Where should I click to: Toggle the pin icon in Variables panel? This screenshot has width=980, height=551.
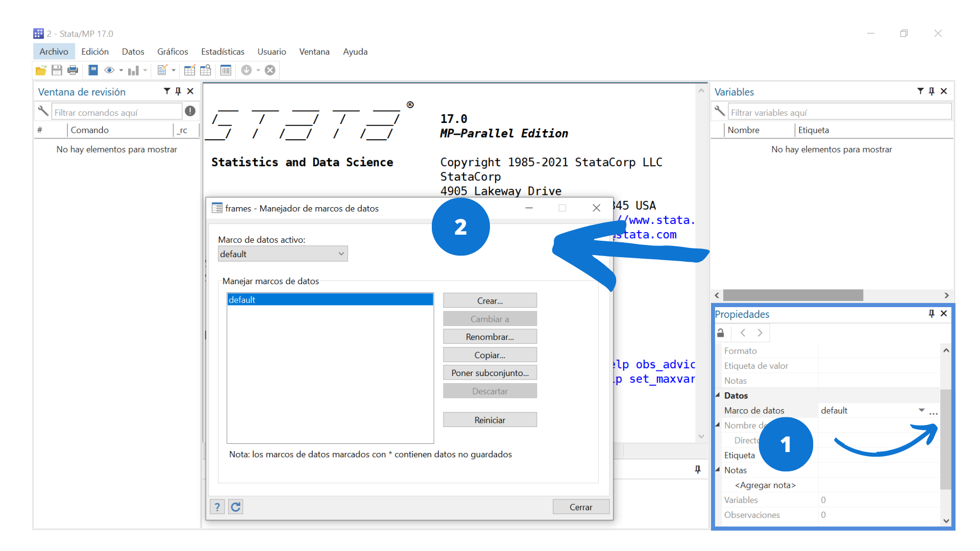[932, 91]
